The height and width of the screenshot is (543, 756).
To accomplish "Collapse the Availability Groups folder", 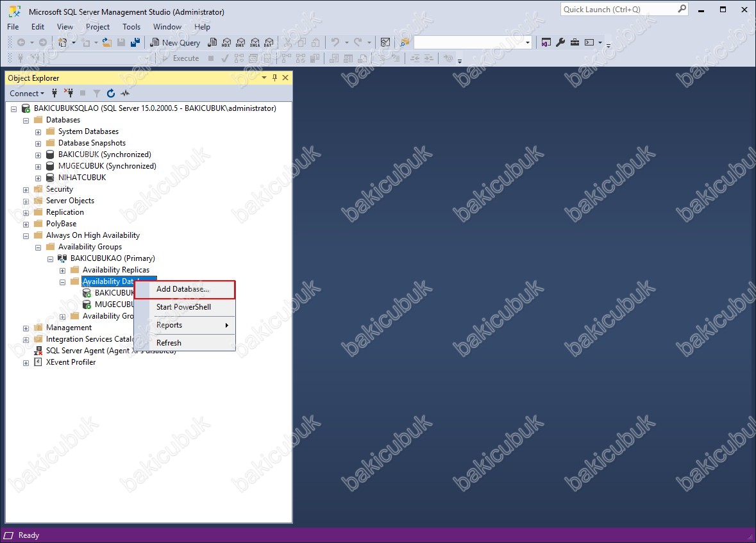I will tap(38, 248).
